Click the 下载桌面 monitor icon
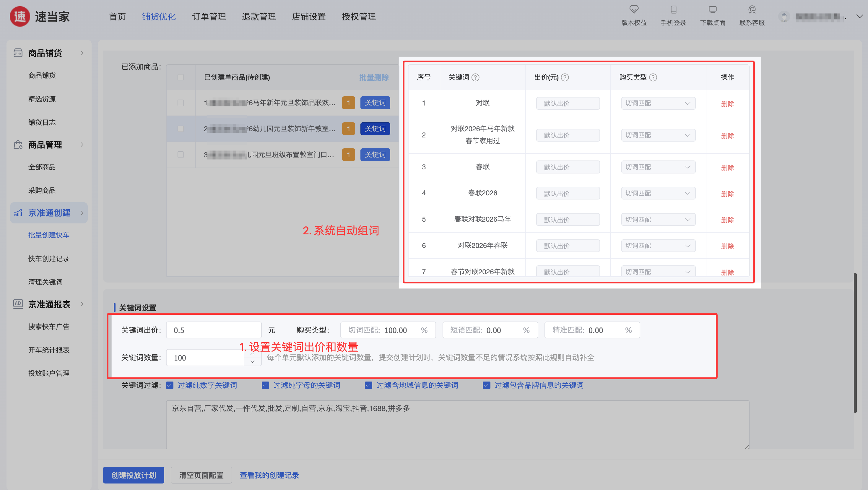 [x=712, y=9]
